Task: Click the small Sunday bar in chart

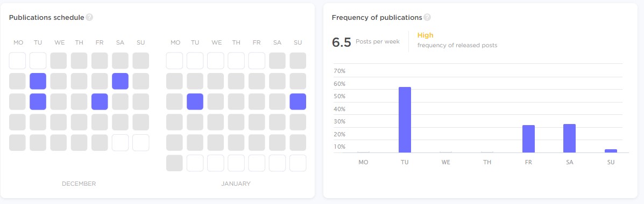Action: (x=611, y=151)
